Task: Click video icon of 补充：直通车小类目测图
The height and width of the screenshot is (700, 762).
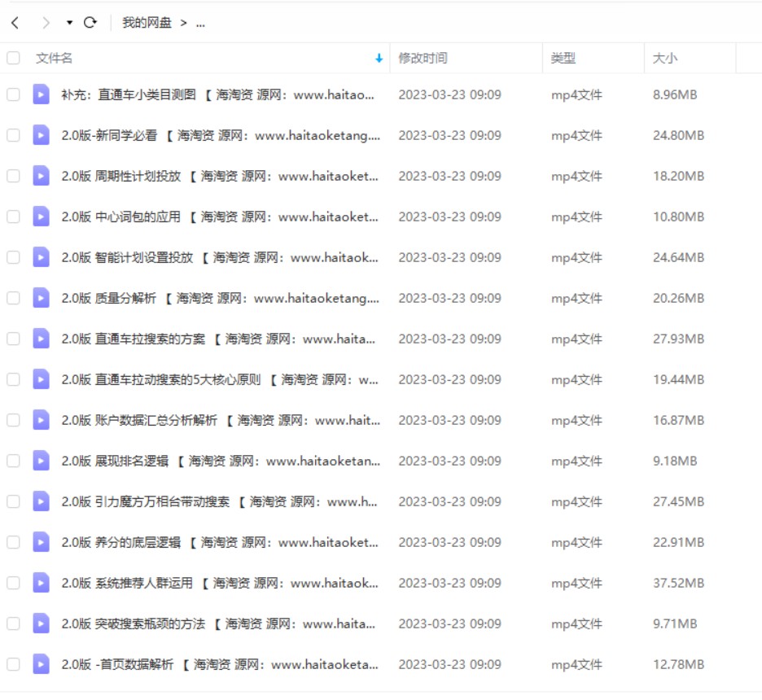Action: 41,94
